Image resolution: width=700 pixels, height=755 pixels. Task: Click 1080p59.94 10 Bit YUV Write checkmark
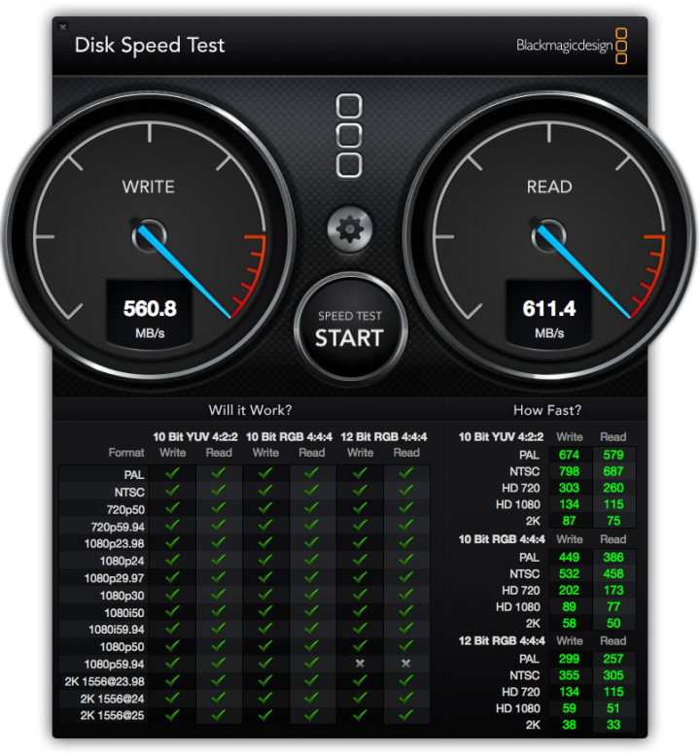click(172, 664)
